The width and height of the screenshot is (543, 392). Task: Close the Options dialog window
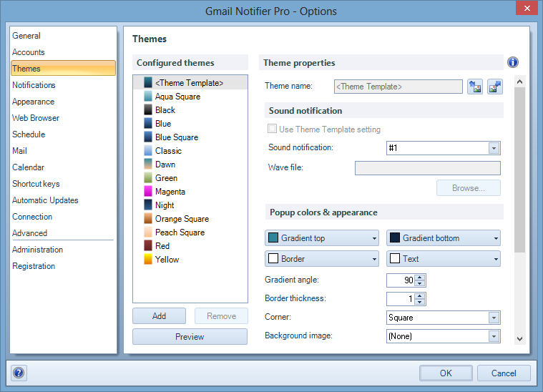(527, 8)
